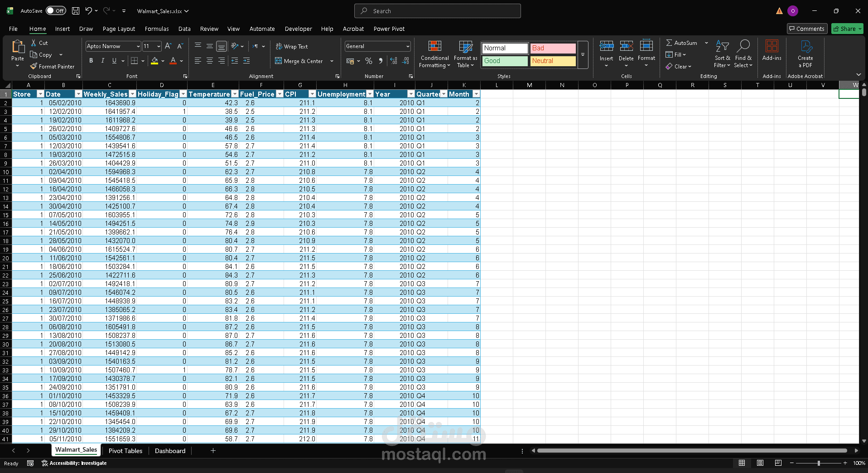Open Conditional Formatting menu

tap(435, 54)
